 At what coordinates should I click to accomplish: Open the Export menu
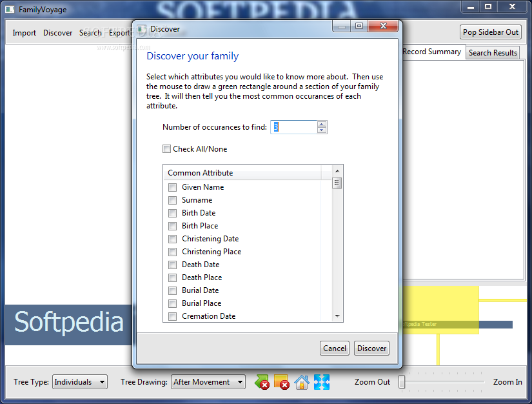pyautogui.click(x=119, y=33)
